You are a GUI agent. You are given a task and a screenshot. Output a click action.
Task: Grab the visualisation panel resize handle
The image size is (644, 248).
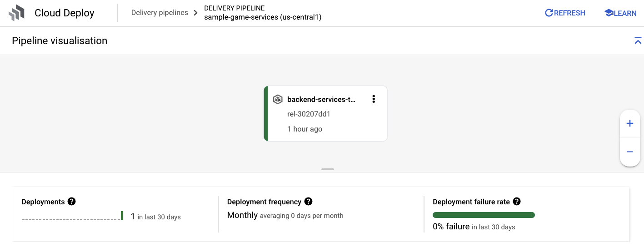coord(327,169)
